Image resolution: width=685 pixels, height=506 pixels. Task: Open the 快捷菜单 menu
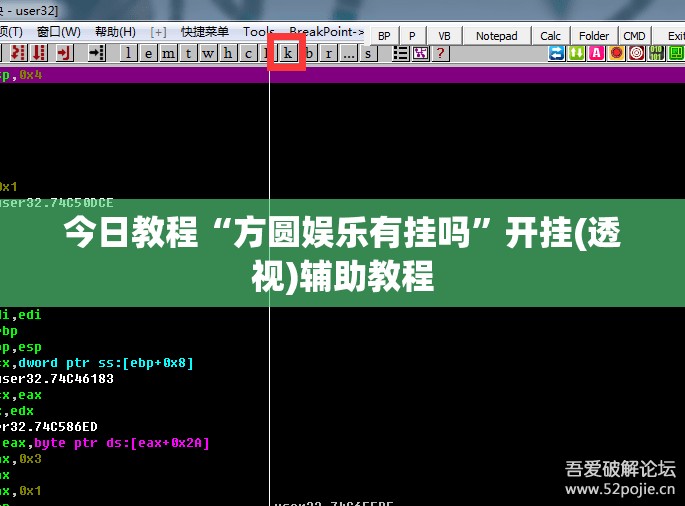point(205,32)
